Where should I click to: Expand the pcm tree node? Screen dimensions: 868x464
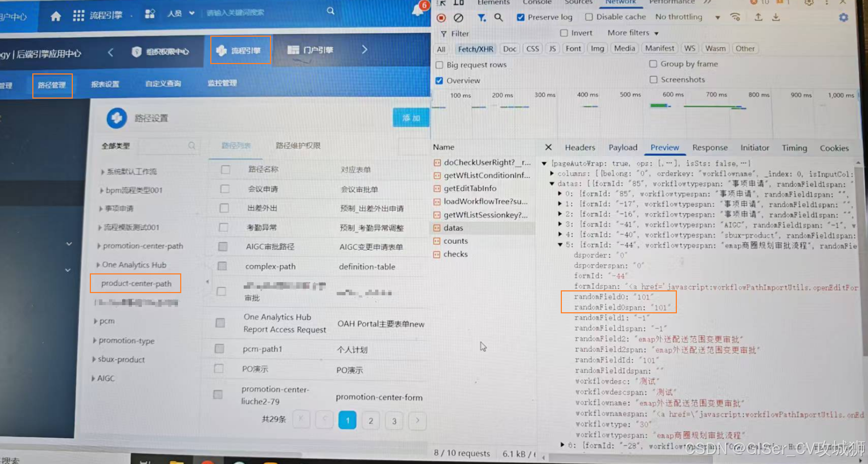pyautogui.click(x=95, y=321)
